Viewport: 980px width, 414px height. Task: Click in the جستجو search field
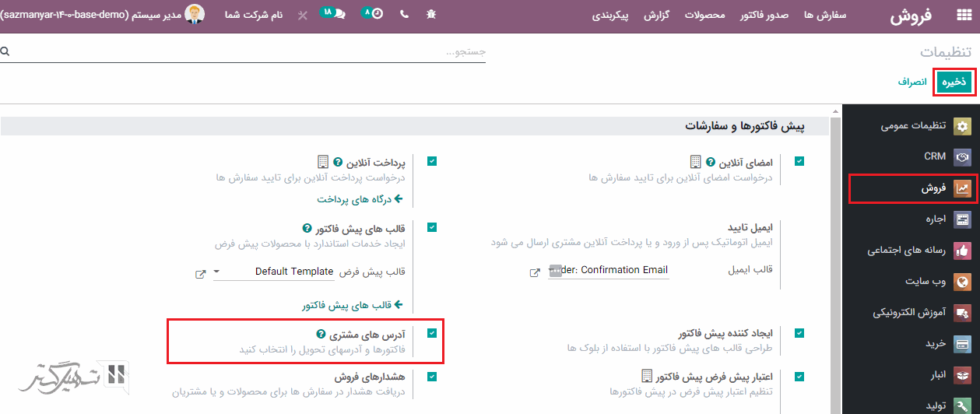[x=249, y=51]
